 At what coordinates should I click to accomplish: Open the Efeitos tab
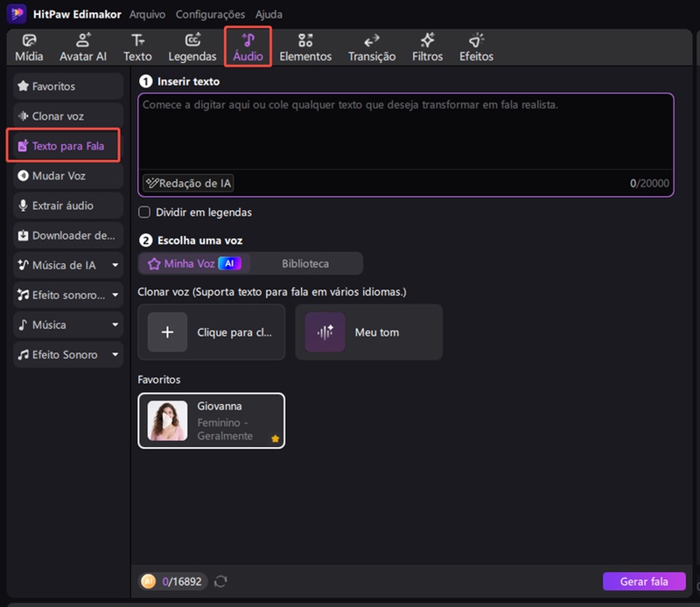tap(476, 47)
